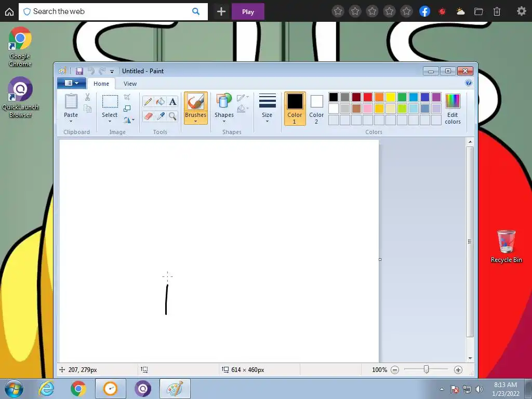Select the Fill with color bucket tool
This screenshot has height=399, width=532.
pyautogui.click(x=161, y=101)
